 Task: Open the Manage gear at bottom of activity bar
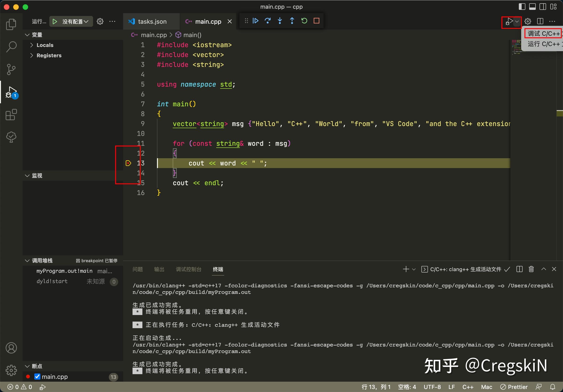(x=11, y=370)
